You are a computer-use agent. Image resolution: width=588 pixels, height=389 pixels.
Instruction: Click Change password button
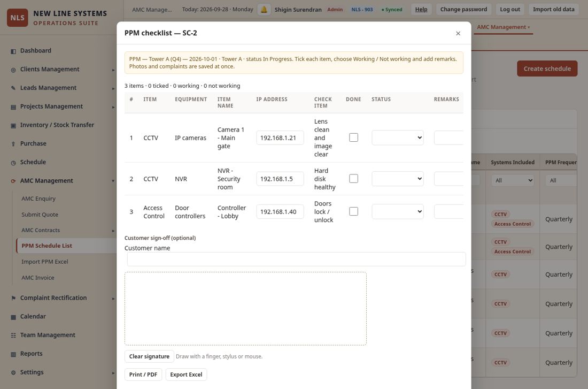463,10
